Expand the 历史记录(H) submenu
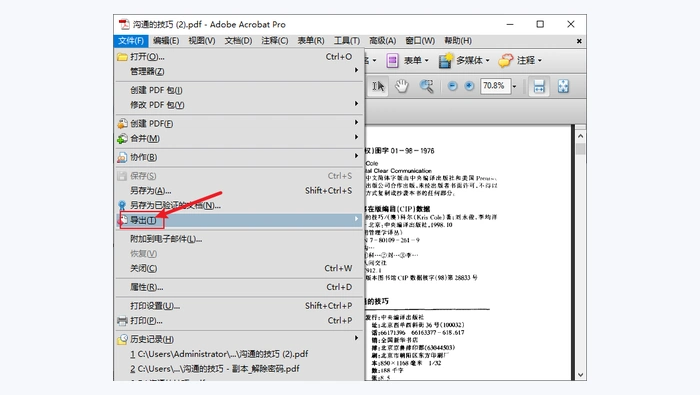The image size is (700, 395). pos(239,339)
